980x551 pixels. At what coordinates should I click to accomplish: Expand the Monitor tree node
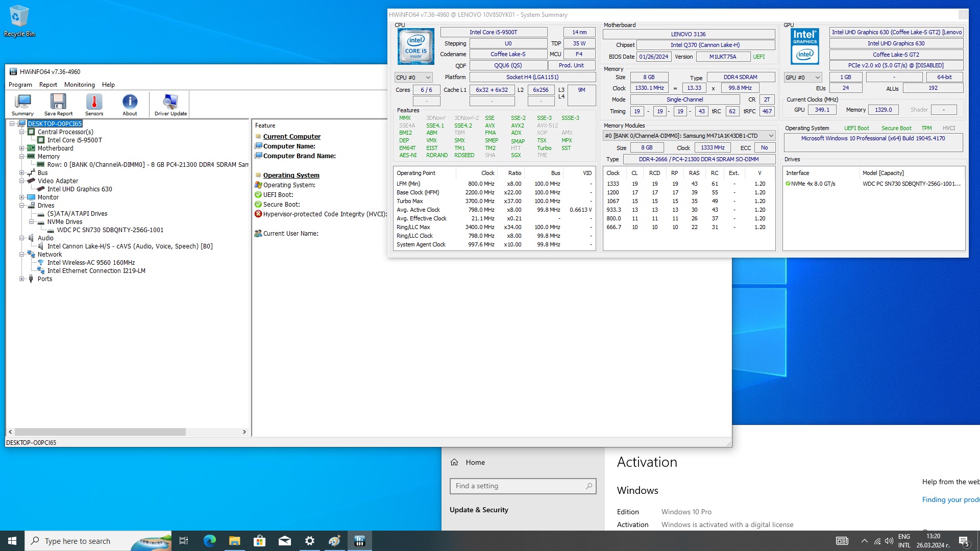click(21, 197)
